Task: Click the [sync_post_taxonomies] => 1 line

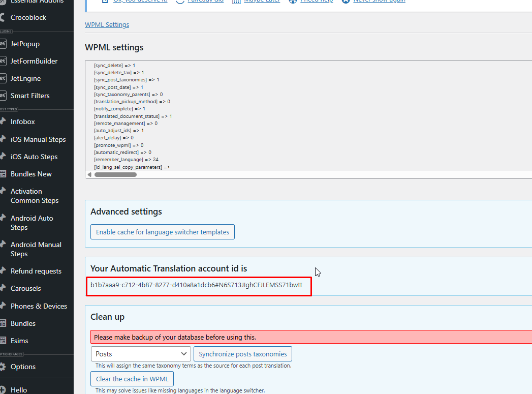Action: pyautogui.click(x=127, y=80)
